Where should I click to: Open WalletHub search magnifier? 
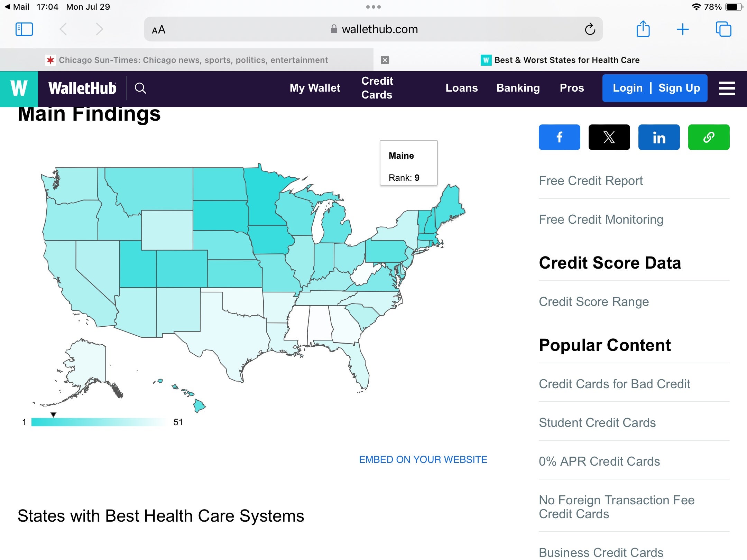click(x=140, y=88)
